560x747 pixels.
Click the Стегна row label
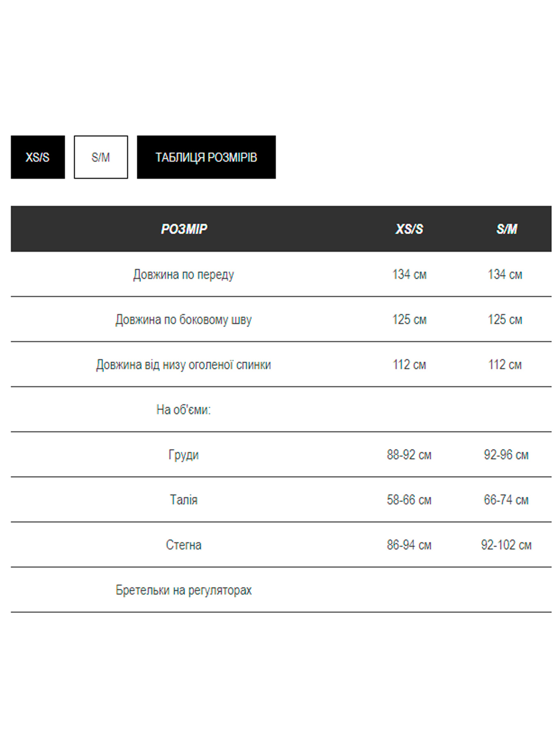point(183,545)
